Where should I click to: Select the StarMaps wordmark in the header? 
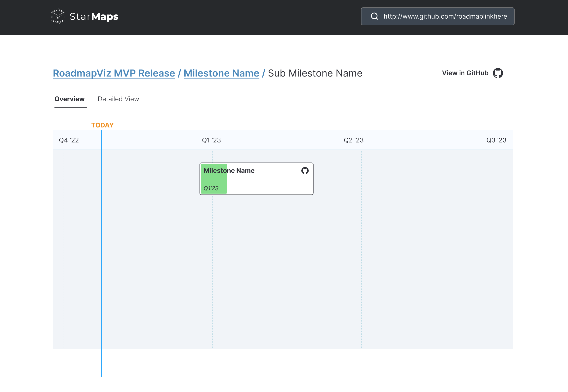tap(94, 17)
